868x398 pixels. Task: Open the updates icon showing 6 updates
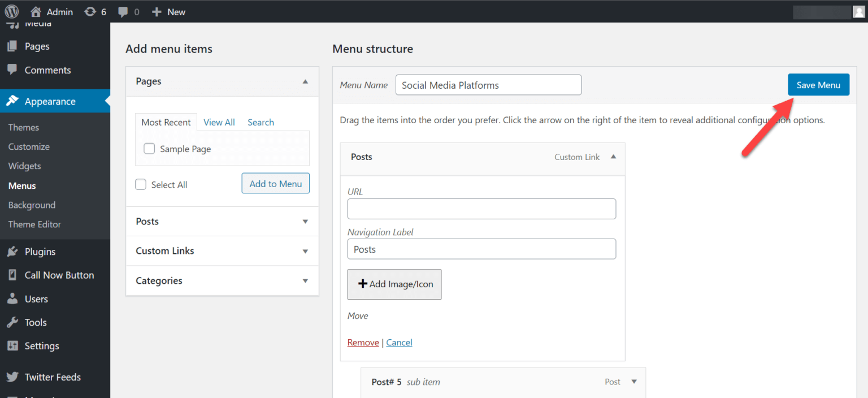coord(89,11)
